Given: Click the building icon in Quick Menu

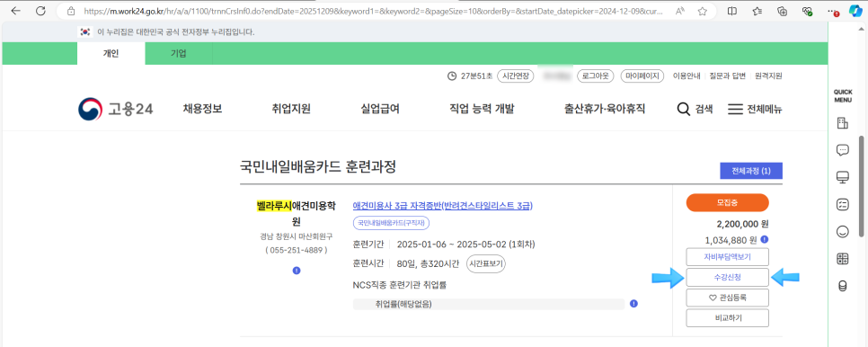Looking at the screenshot, I should point(843,123).
